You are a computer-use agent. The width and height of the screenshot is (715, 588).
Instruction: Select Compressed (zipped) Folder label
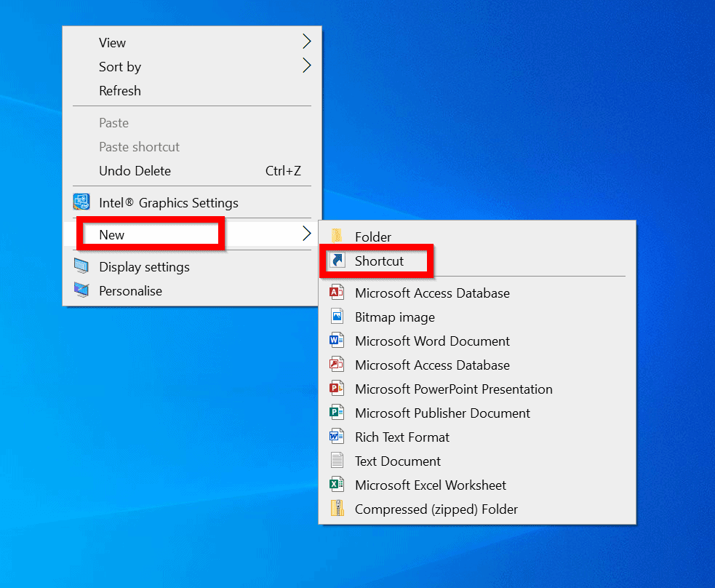pos(436,509)
